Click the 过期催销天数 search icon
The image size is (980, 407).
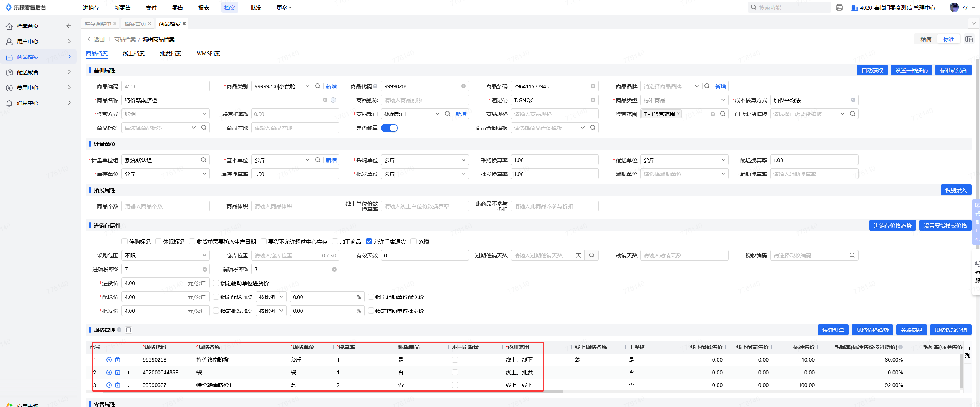[x=592, y=256]
